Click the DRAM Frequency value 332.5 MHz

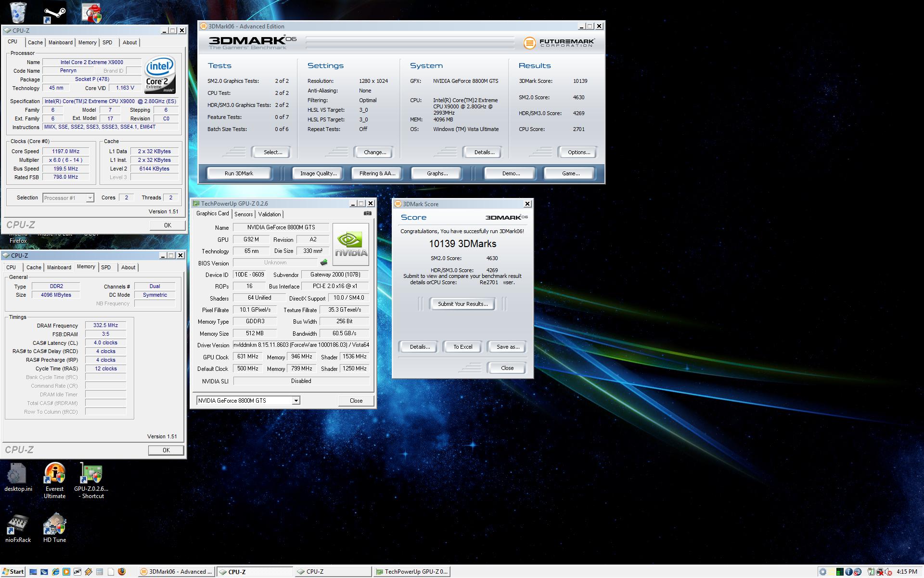[x=105, y=326]
